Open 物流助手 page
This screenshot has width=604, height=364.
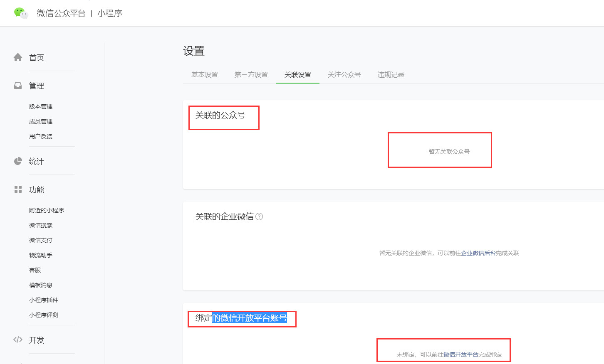click(x=41, y=255)
